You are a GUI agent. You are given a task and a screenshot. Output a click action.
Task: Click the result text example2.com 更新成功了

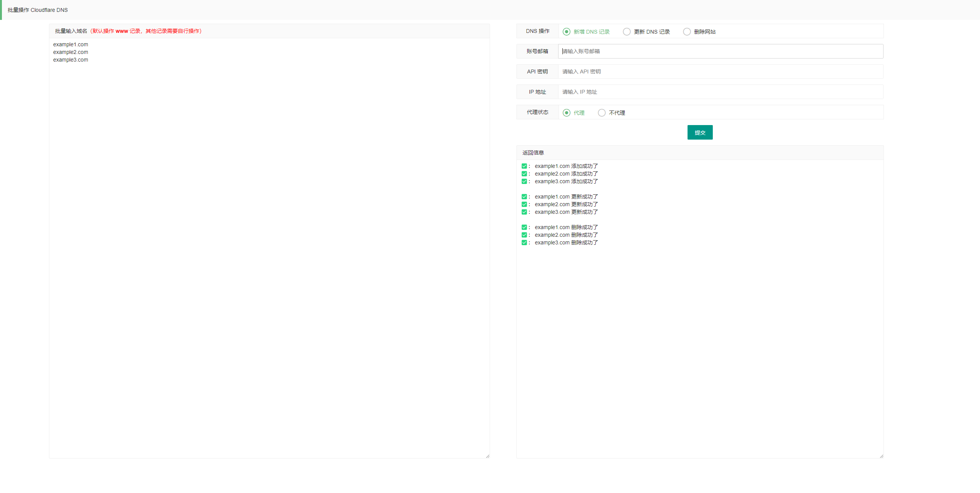(566, 204)
